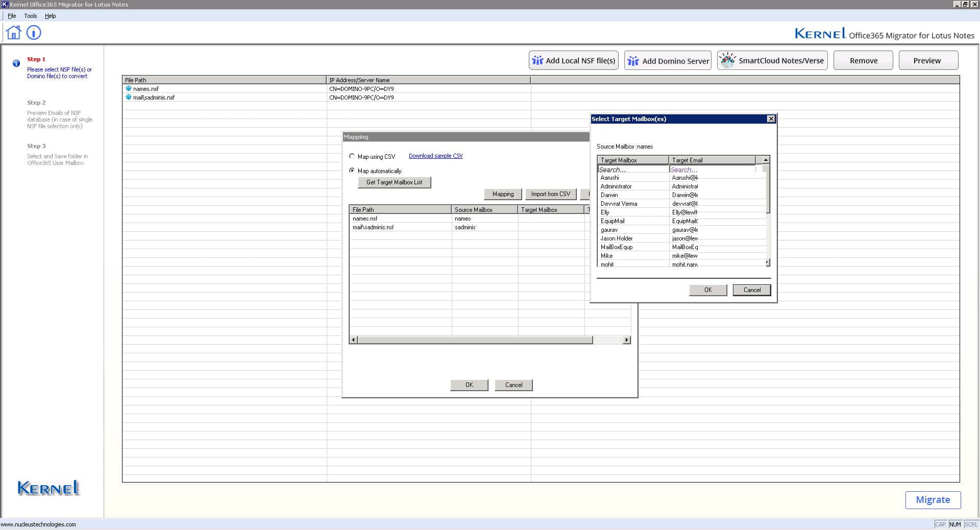Click the Preview button
The width and height of the screenshot is (980, 530).
click(928, 60)
